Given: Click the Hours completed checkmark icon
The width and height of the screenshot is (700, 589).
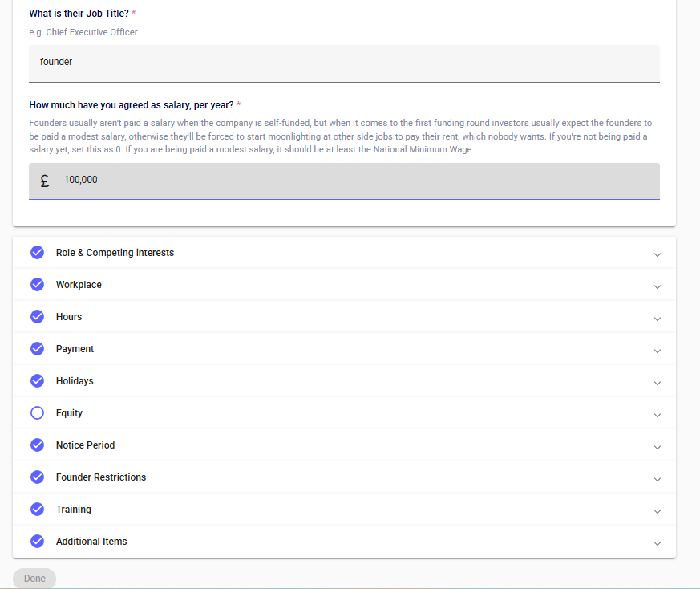Looking at the screenshot, I should pyautogui.click(x=37, y=317).
